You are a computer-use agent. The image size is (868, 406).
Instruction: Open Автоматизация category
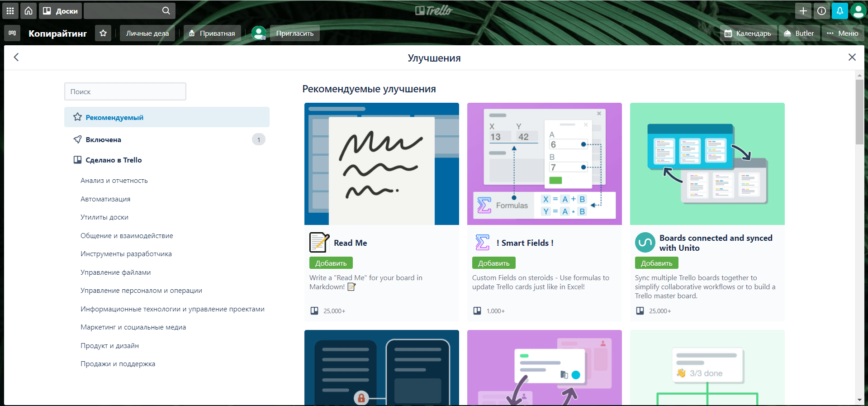pos(105,199)
